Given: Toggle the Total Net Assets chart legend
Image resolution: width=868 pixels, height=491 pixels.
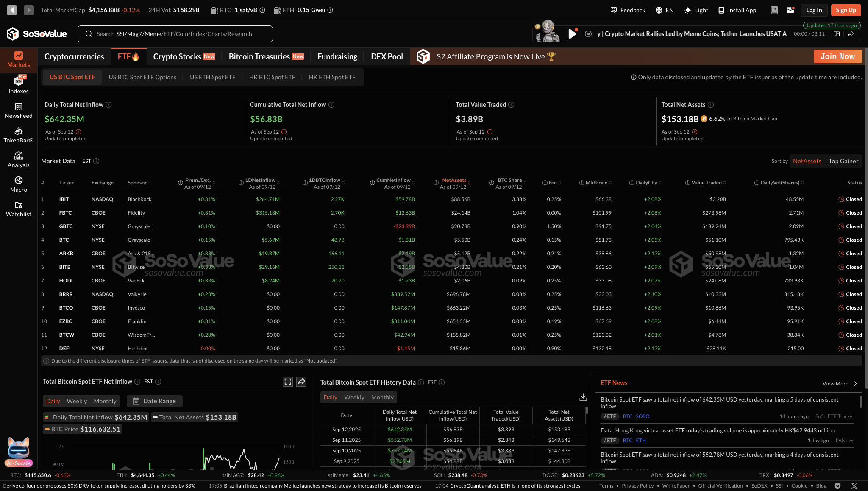Looking at the screenshot, I should [195, 417].
